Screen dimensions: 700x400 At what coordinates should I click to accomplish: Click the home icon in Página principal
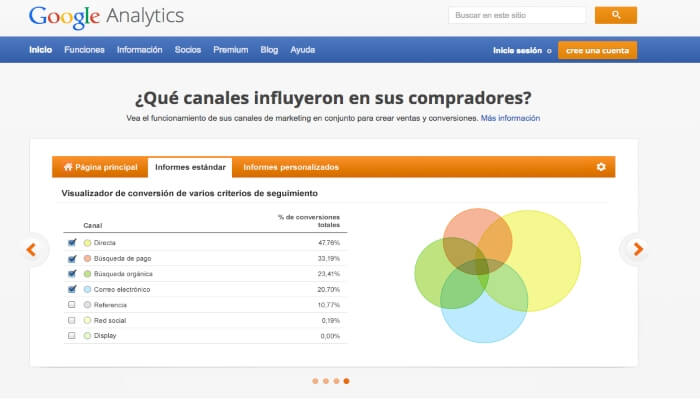(68, 167)
